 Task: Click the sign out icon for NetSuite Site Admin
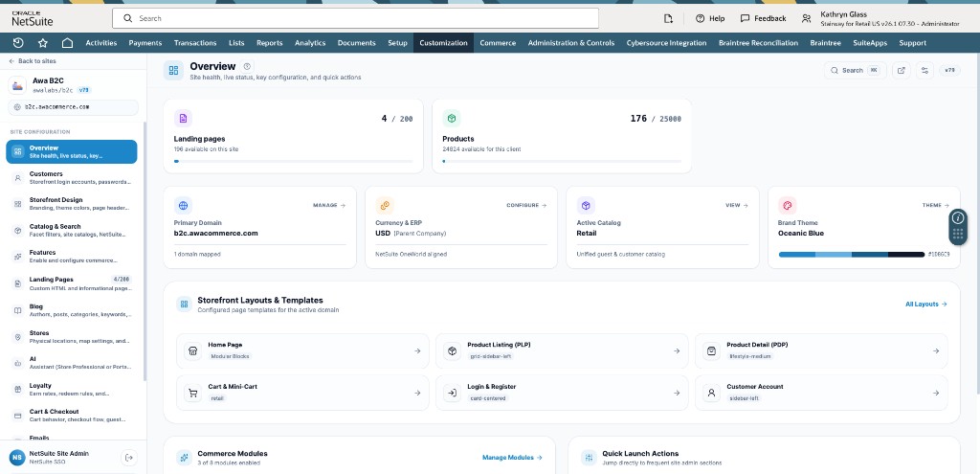click(129, 458)
